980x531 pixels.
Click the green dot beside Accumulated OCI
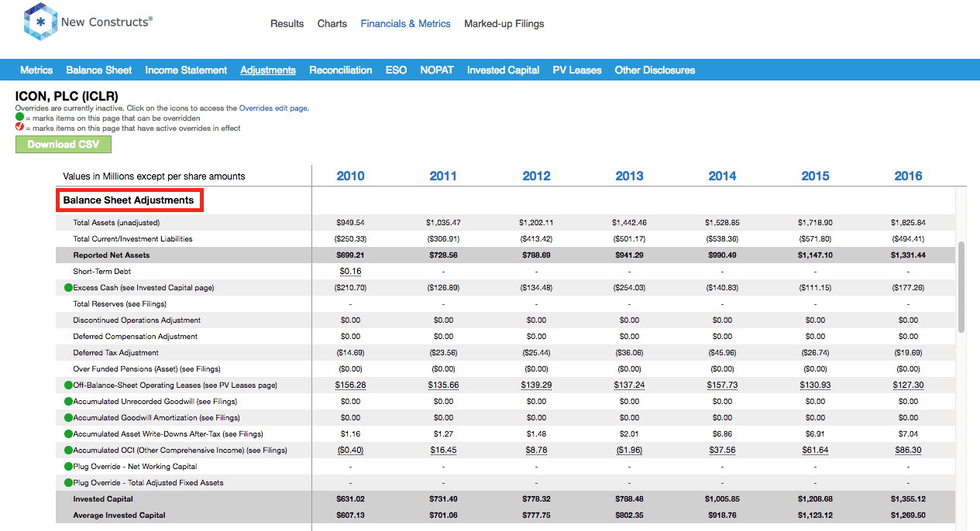click(68, 450)
